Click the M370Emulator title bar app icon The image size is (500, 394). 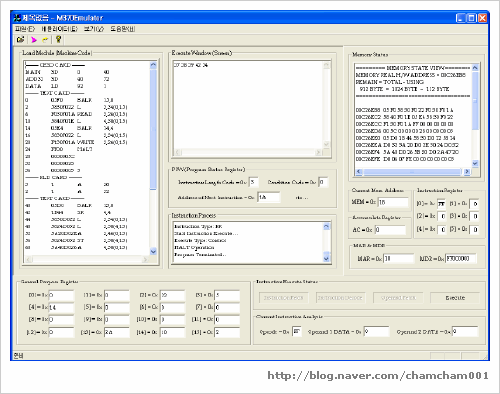pyautogui.click(x=17, y=18)
